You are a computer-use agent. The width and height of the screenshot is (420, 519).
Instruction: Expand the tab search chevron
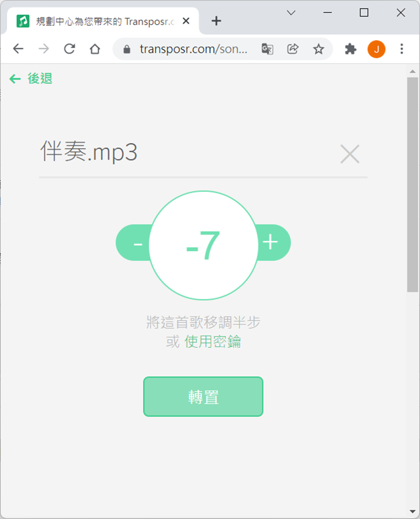click(291, 13)
